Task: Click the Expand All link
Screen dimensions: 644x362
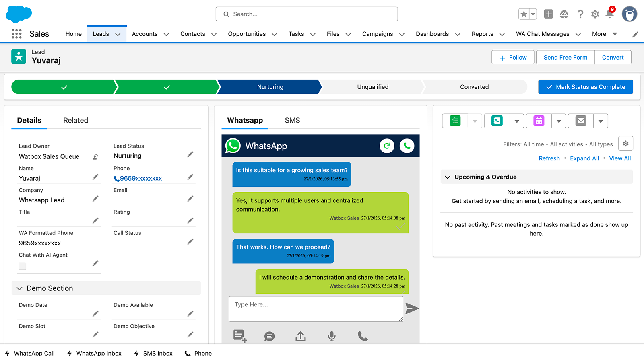Action: pos(584,158)
